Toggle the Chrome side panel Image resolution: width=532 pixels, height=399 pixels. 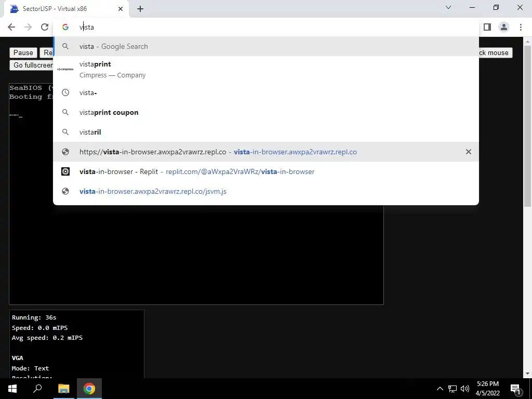click(487, 27)
